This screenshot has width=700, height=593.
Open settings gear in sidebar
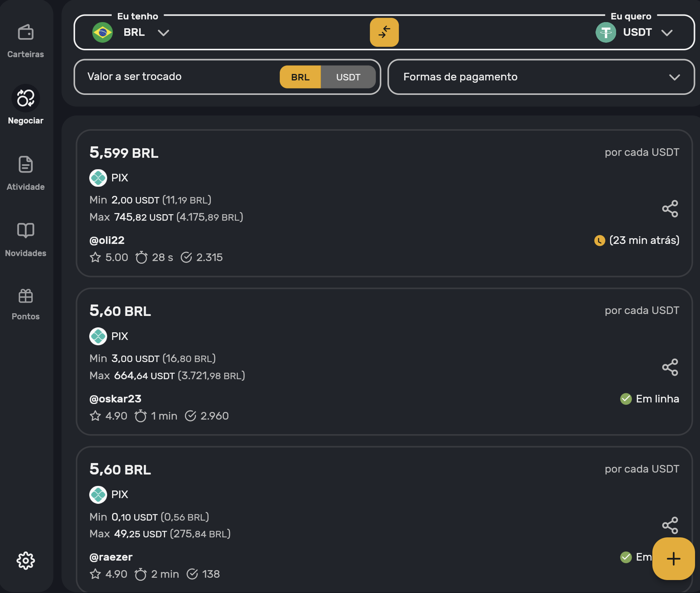coord(26,560)
